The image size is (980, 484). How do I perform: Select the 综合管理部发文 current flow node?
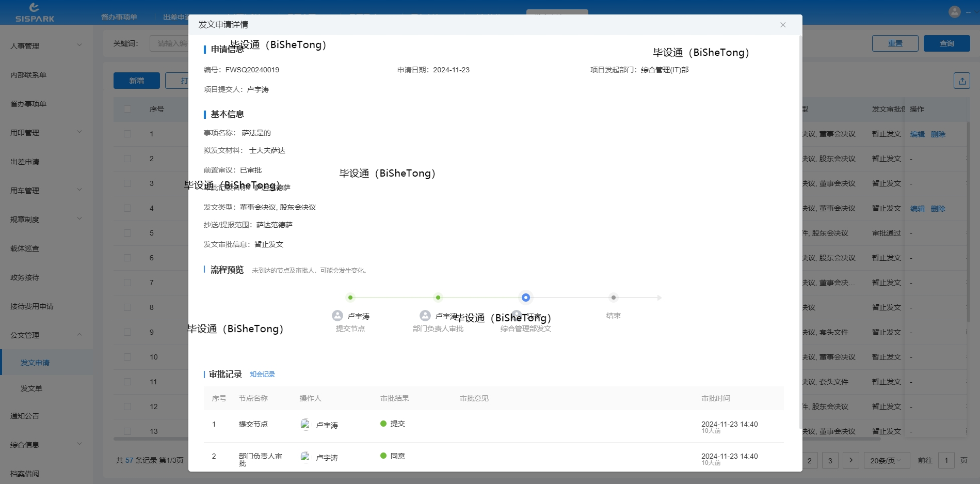(x=525, y=298)
